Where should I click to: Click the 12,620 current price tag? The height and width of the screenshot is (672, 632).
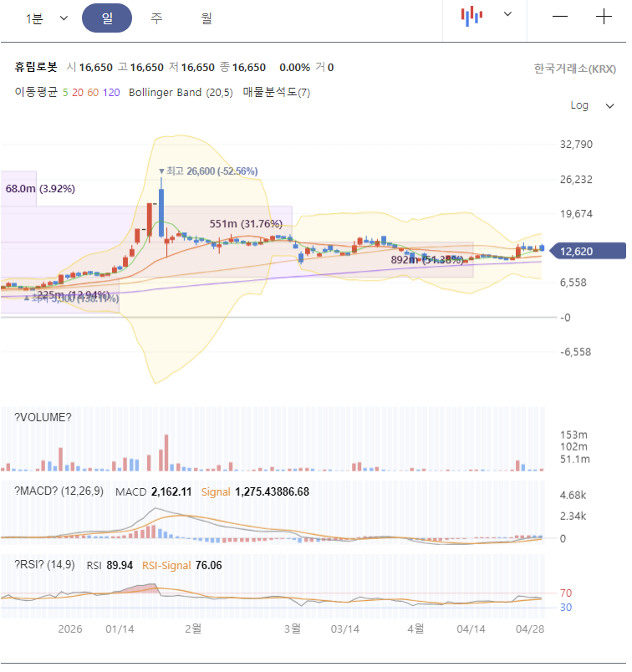point(588,251)
